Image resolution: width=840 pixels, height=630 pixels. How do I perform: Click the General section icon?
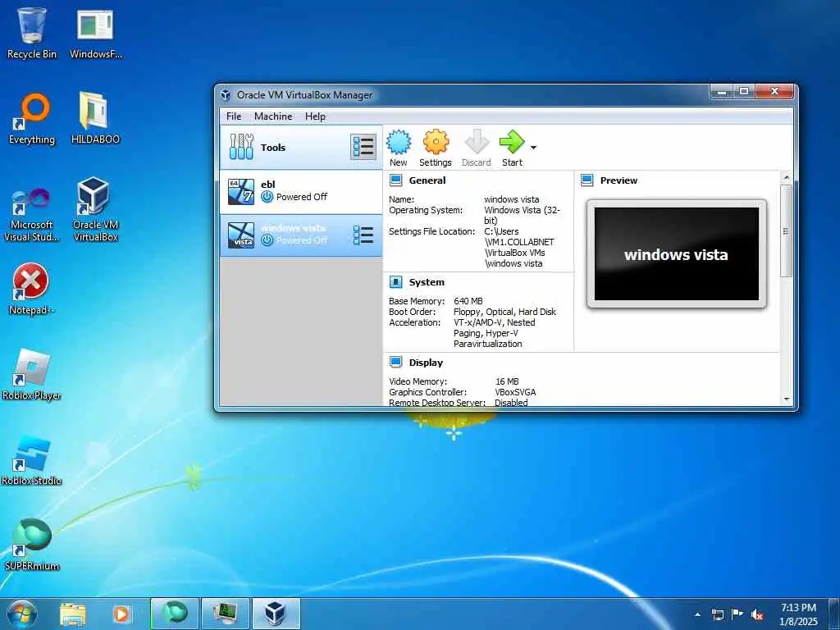(x=396, y=180)
